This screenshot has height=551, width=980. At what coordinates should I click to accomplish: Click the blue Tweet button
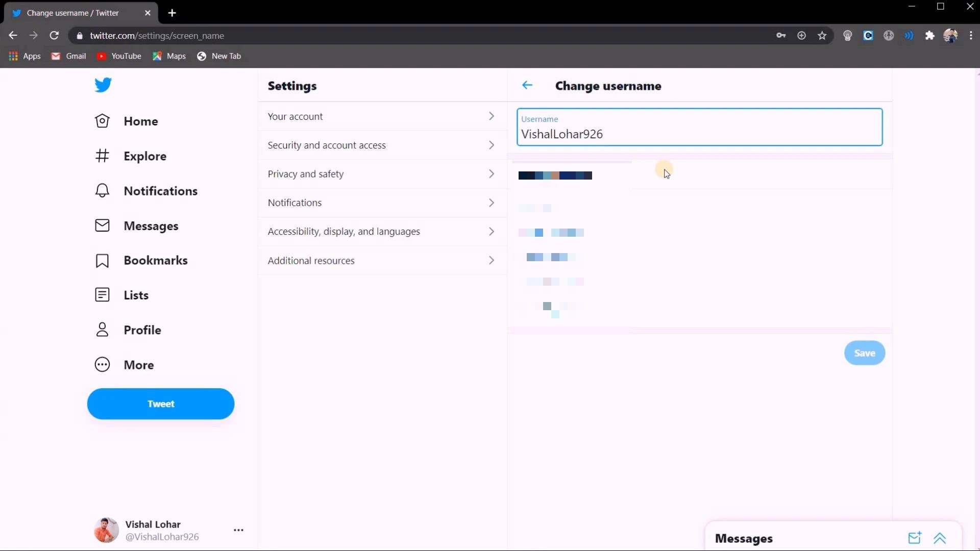point(161,404)
